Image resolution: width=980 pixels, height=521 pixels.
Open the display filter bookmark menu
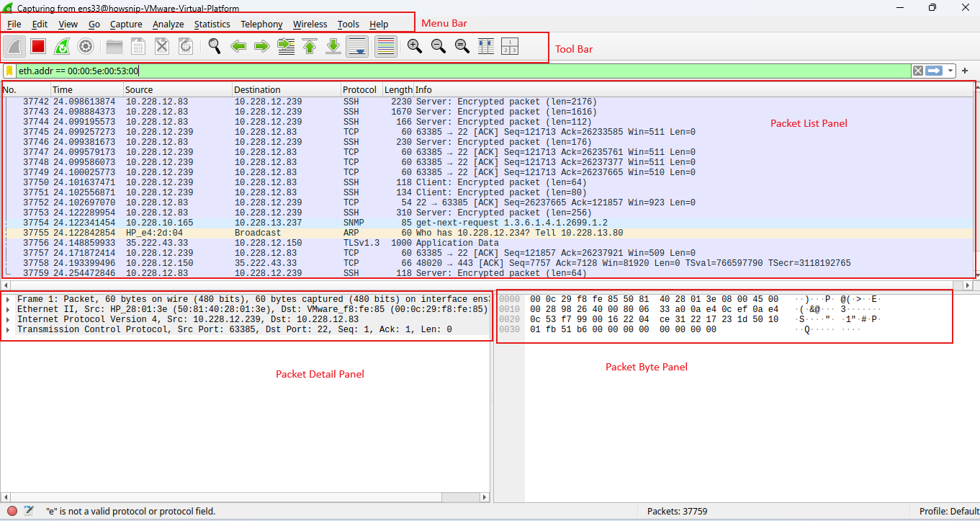[9, 71]
